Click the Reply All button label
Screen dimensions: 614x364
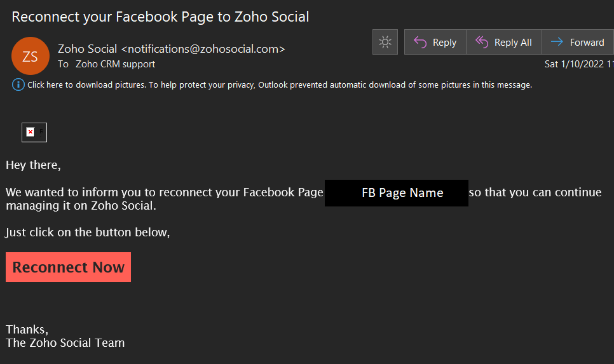513,43
